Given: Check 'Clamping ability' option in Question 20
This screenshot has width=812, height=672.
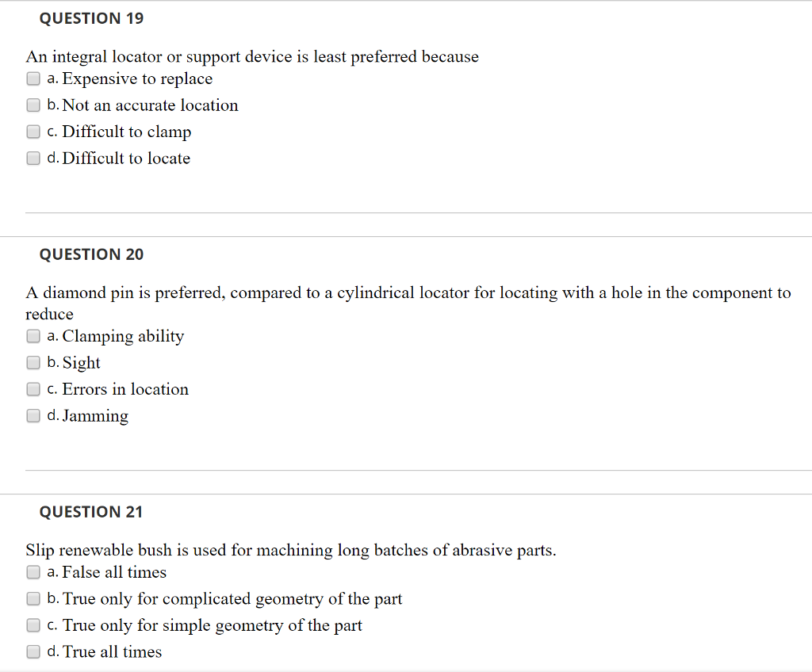Looking at the screenshot, I should [x=33, y=336].
